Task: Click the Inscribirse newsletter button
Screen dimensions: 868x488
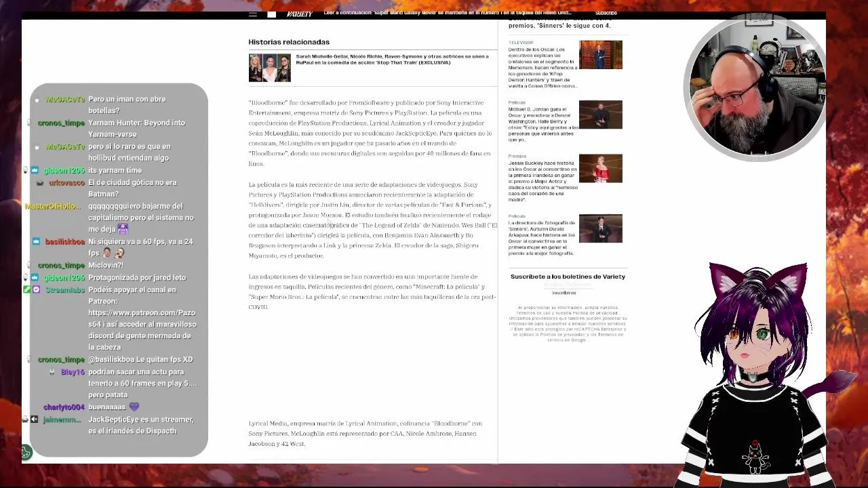Action: (x=564, y=293)
